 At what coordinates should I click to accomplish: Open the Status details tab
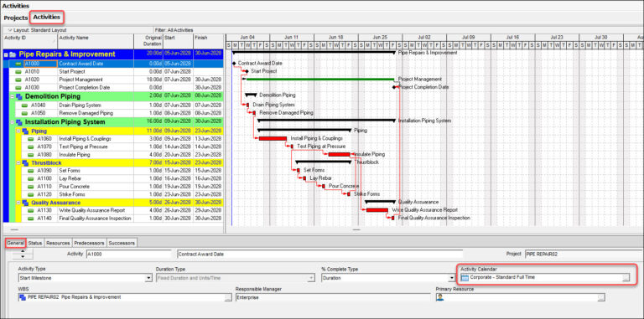pos(35,243)
